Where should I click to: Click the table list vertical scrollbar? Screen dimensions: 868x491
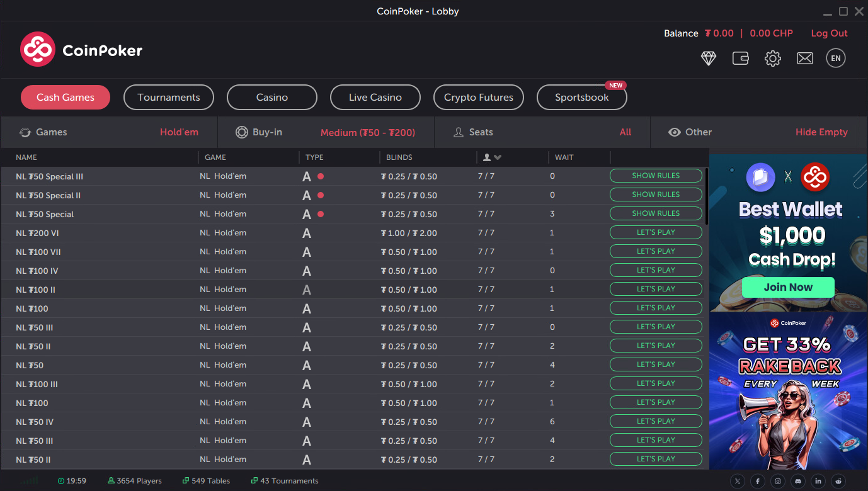tap(706, 196)
